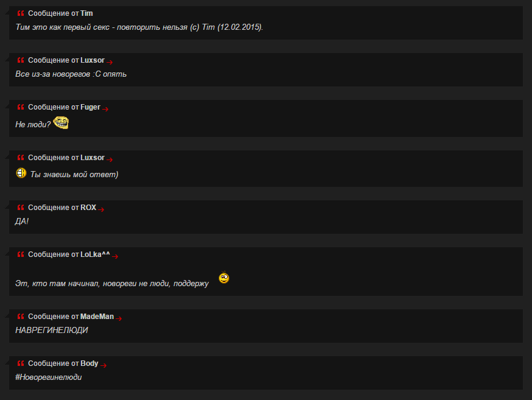Click arrow after second Luxsor quote header
The height and width of the screenshot is (400, 532).
point(109,160)
